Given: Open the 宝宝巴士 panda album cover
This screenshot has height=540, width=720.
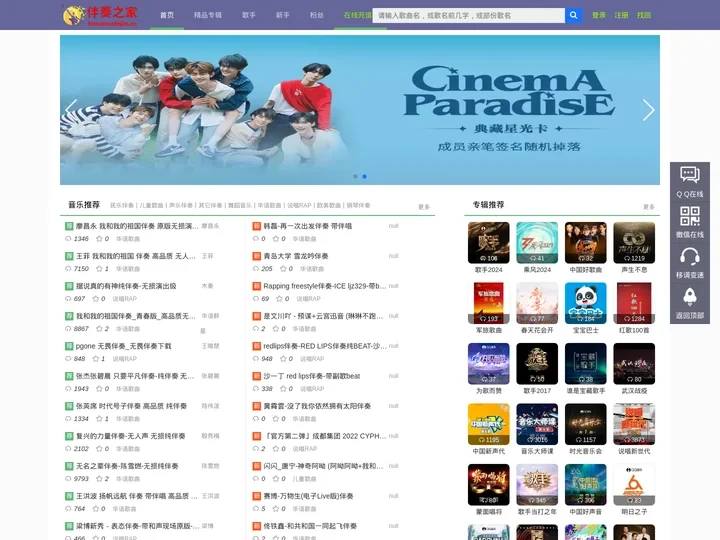Looking at the screenshot, I should point(585,303).
